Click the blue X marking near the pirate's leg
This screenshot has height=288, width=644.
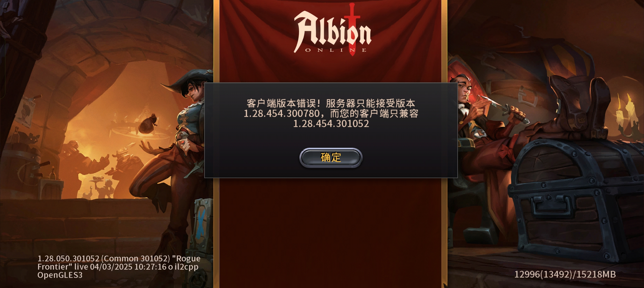(x=201, y=224)
